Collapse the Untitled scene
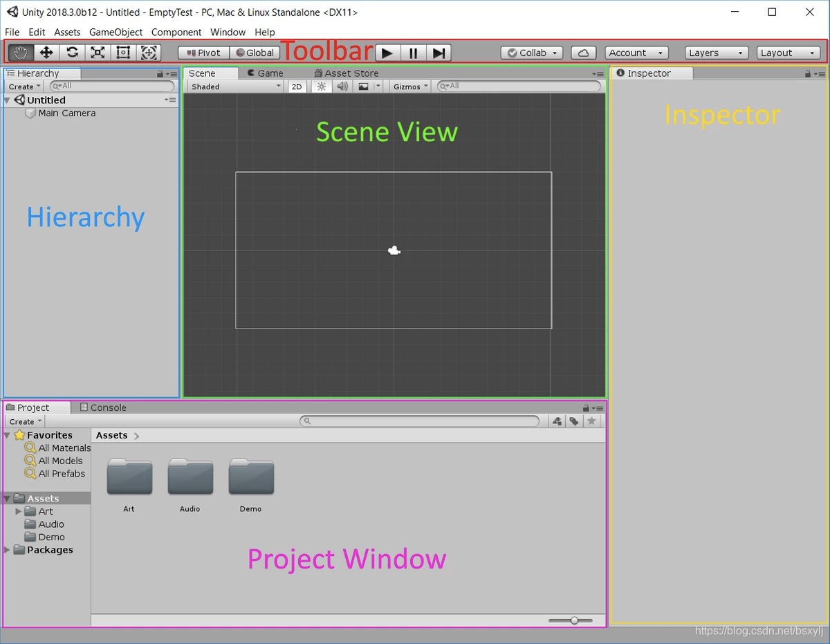This screenshot has width=830, height=644. click(x=7, y=100)
